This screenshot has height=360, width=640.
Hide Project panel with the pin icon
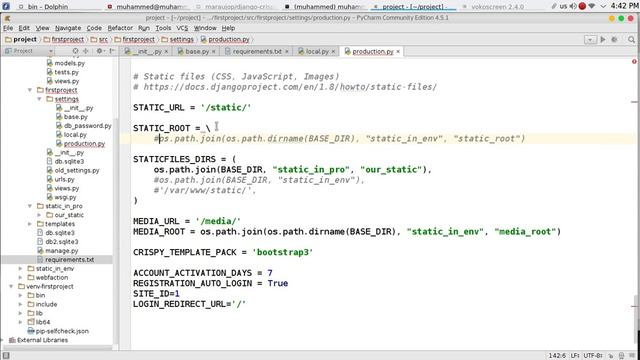[x=112, y=51]
